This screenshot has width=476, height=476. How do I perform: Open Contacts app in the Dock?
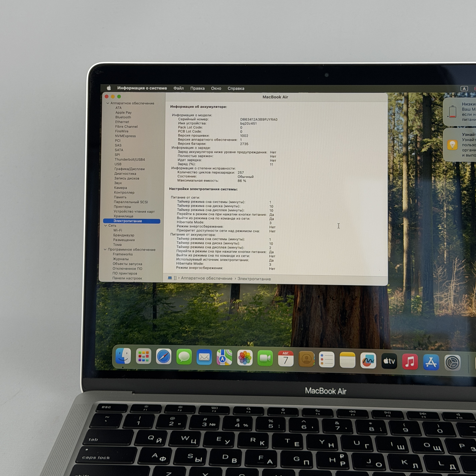pyautogui.click(x=306, y=359)
